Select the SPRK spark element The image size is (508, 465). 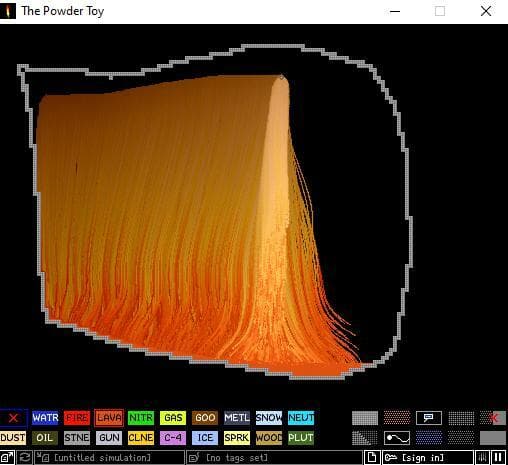pos(237,438)
